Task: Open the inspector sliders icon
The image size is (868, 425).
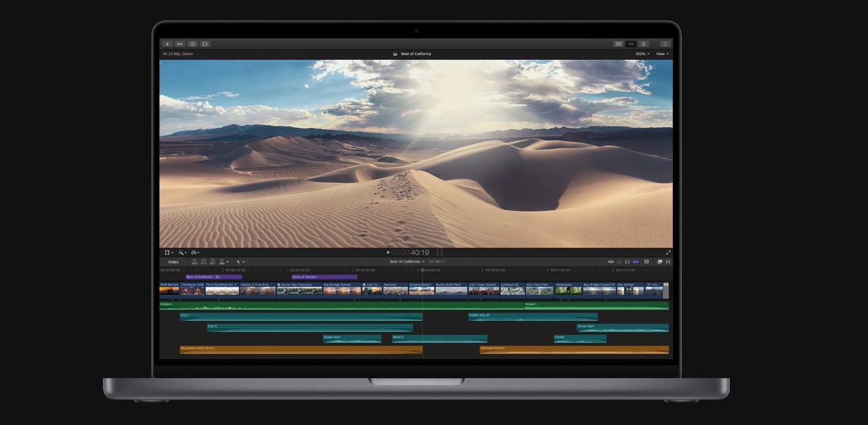Action: point(644,44)
